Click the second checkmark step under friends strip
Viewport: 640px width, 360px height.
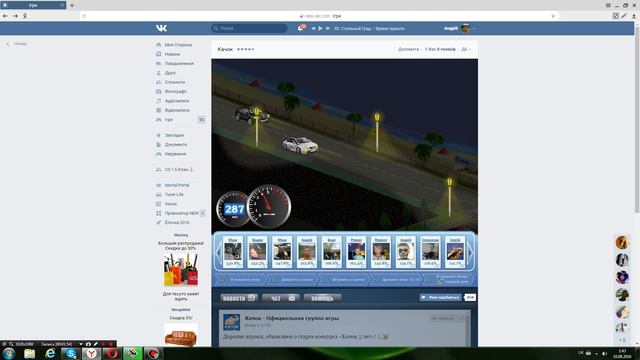[x=293, y=280]
